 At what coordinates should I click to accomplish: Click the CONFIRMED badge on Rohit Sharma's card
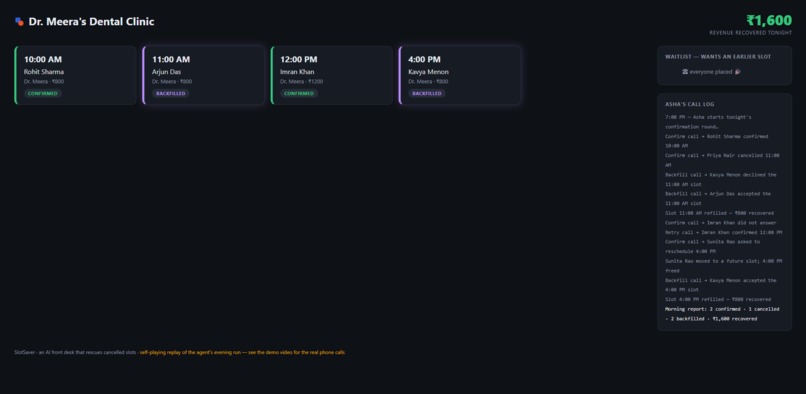click(x=43, y=94)
